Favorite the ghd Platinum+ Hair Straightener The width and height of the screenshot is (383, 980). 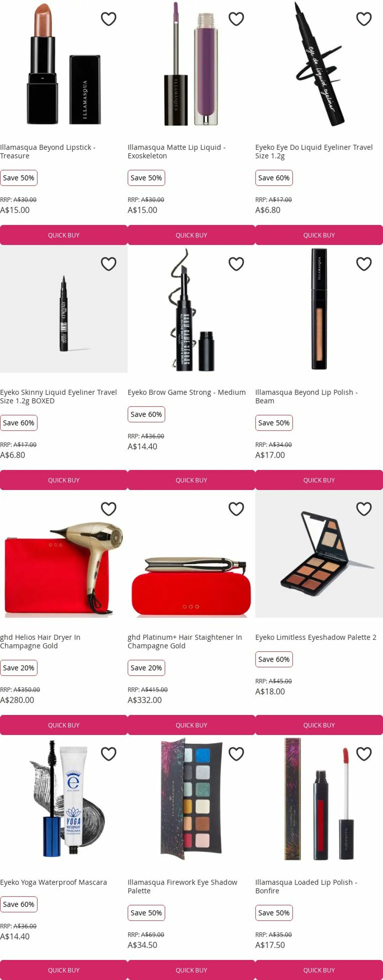pos(236,509)
